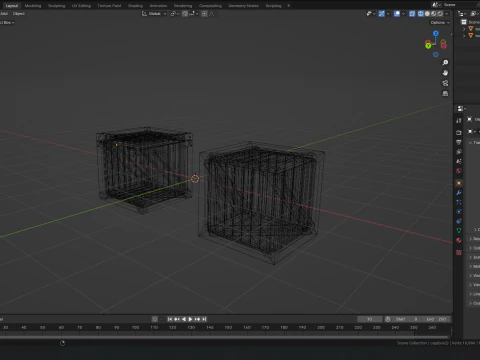480x360 pixels.
Task: Open the Animation workspace tab
Action: pos(158,6)
